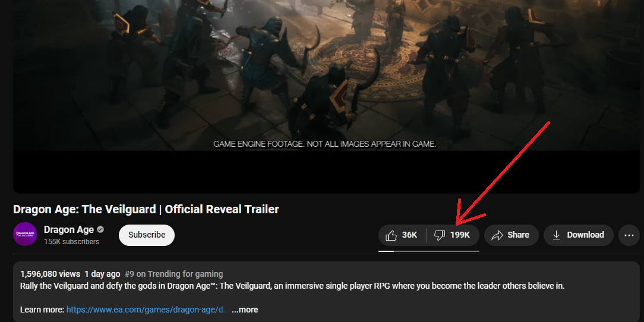Click the verified badge next to Dragon Age
This screenshot has width=644, height=322.
[x=100, y=229]
